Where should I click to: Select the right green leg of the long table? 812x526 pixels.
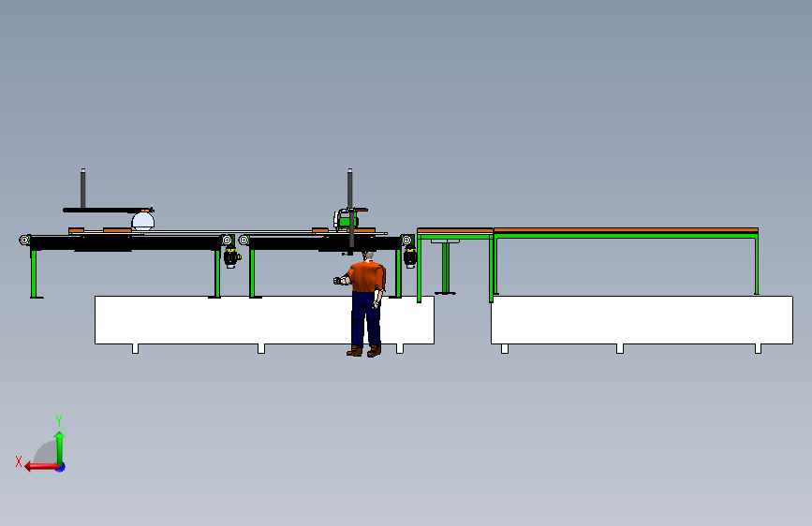pyautogui.click(x=757, y=264)
